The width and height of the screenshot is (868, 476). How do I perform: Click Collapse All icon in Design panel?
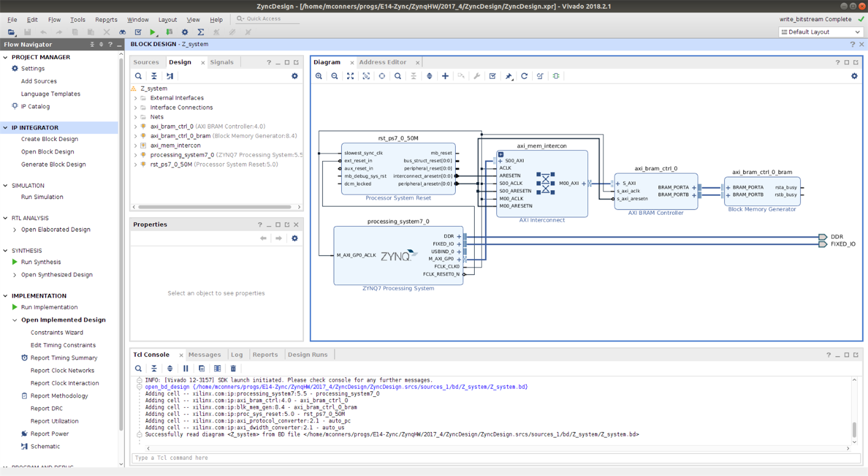coord(154,76)
